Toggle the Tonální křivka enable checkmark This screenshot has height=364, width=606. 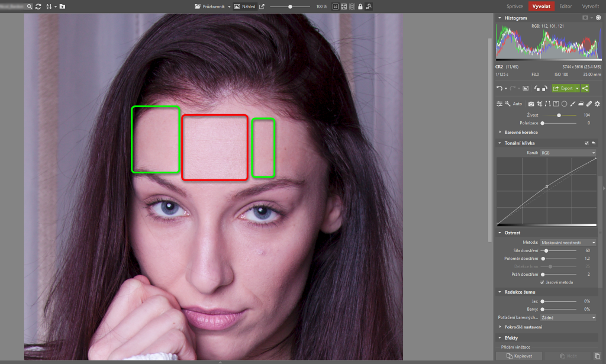[586, 143]
